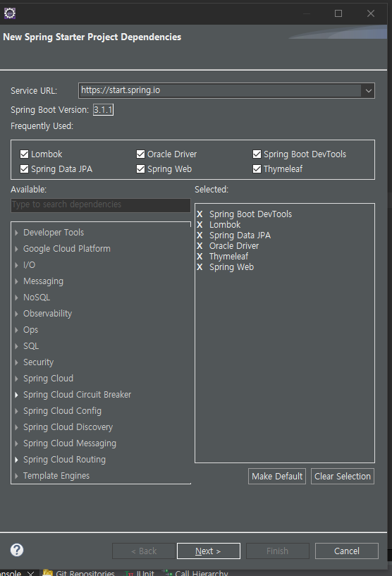Open the Call Hierarchy tab
The height and width of the screenshot is (576, 392).
(195, 572)
